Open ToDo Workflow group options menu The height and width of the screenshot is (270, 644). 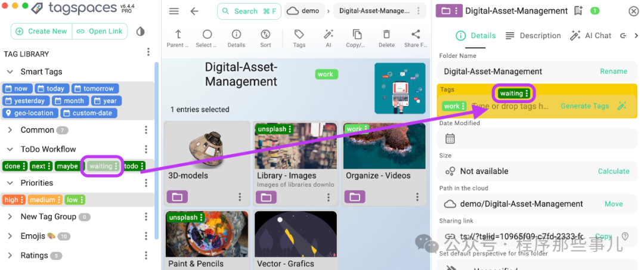tap(146, 149)
